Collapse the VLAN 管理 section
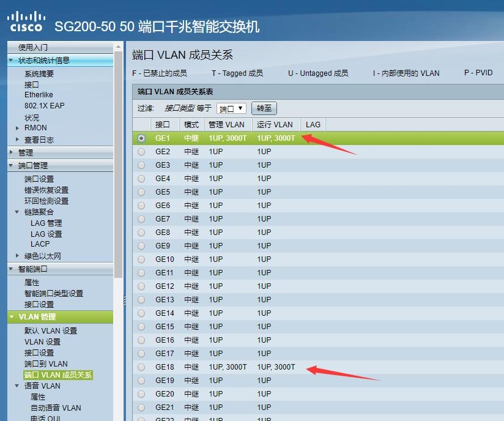 tap(12, 317)
